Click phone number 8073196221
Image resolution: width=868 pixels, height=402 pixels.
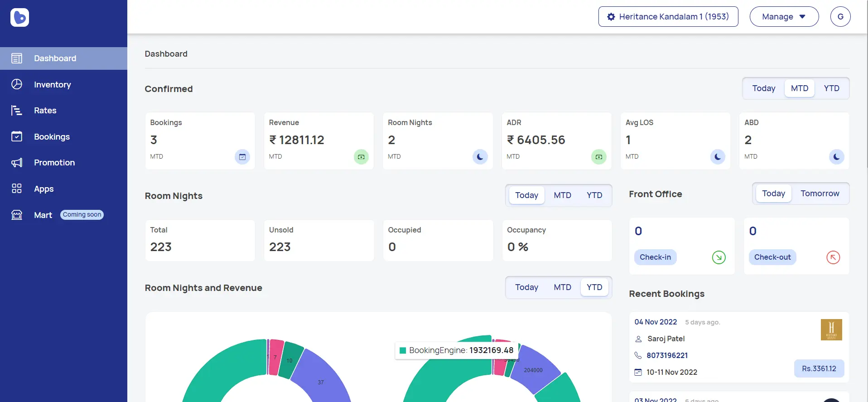pyautogui.click(x=667, y=355)
